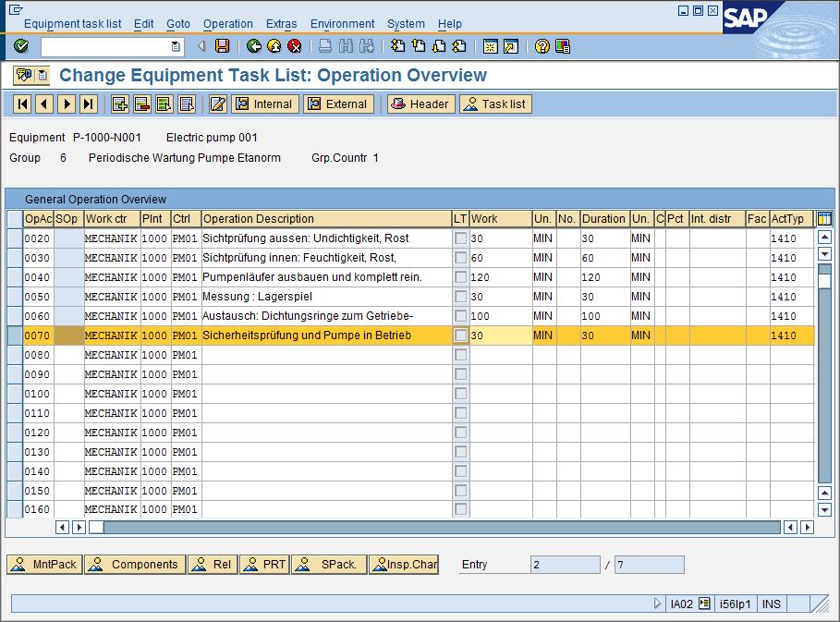Go to the next page with the toolbar icon
840x622 pixels.
(439, 46)
